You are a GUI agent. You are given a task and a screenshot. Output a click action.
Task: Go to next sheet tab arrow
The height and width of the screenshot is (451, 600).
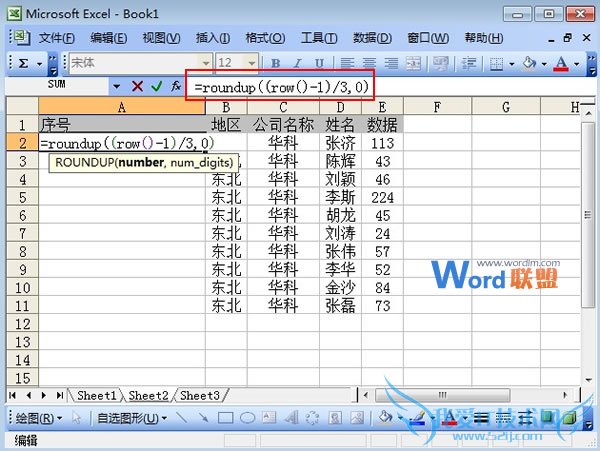(44, 395)
